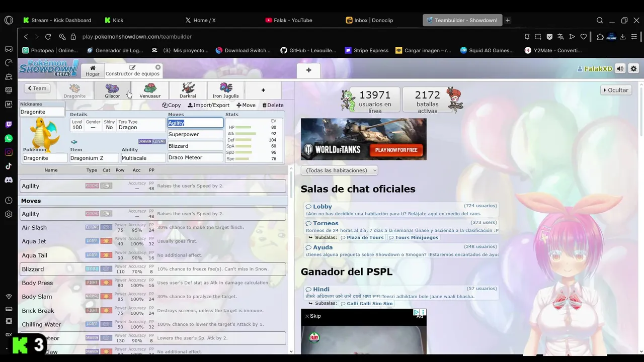Open WhatsApp in the browser sidebar
Viewport: 644px width, 362px height.
tap(9, 138)
